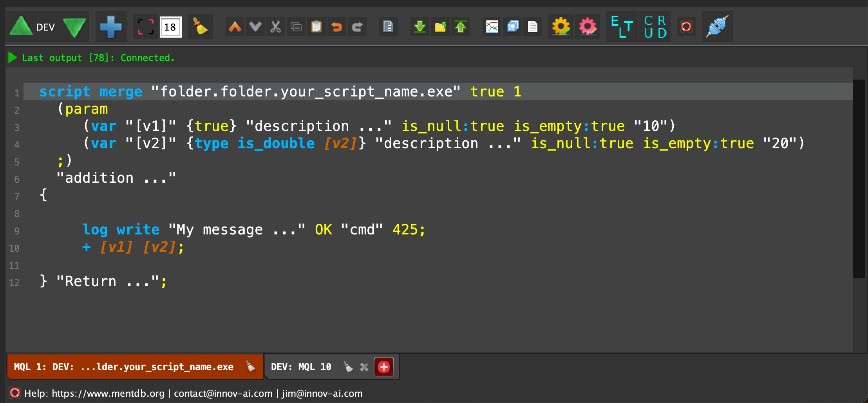Open the ELT tool
The height and width of the screenshot is (403, 868).
(622, 27)
